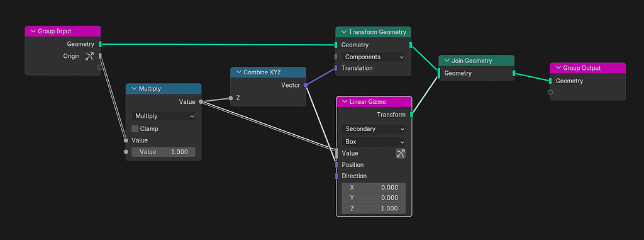Screen dimensions: 644x240
Task: Collapse the Group Output node
Action: 558,68
